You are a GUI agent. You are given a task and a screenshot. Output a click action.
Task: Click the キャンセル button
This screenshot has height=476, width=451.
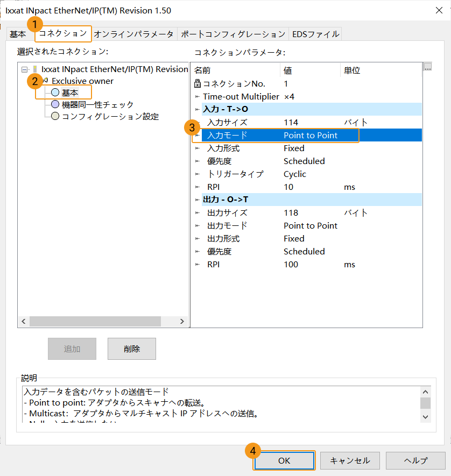[350, 460]
